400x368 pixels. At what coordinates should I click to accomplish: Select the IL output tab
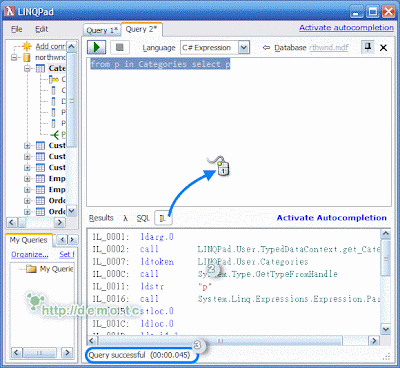click(163, 218)
